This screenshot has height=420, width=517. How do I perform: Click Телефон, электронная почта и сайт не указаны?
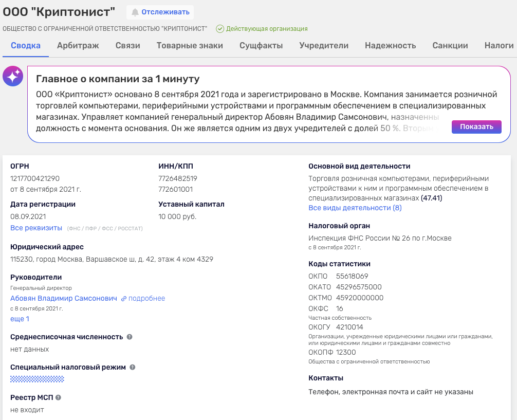click(391, 392)
